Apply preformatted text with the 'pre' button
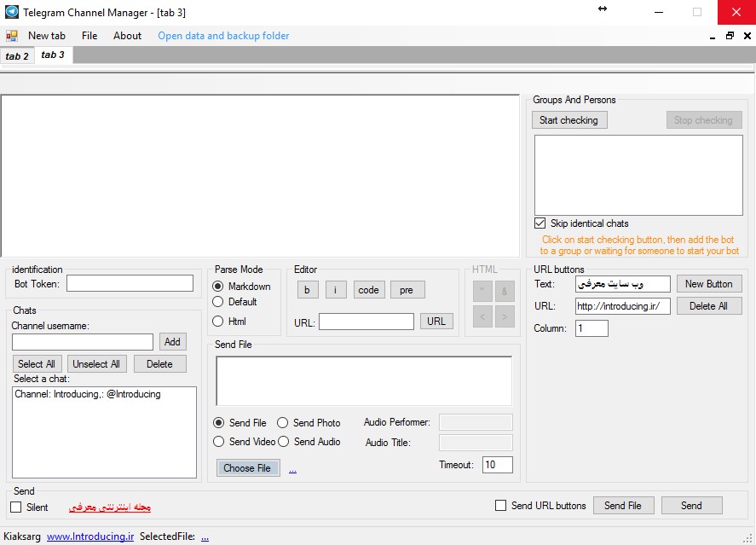The width and height of the screenshot is (756, 545). 407,290
